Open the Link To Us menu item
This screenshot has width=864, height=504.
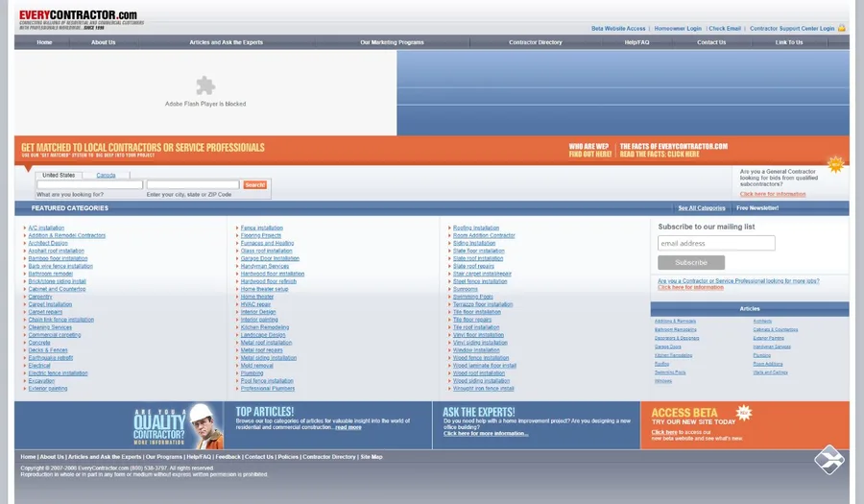tap(789, 42)
